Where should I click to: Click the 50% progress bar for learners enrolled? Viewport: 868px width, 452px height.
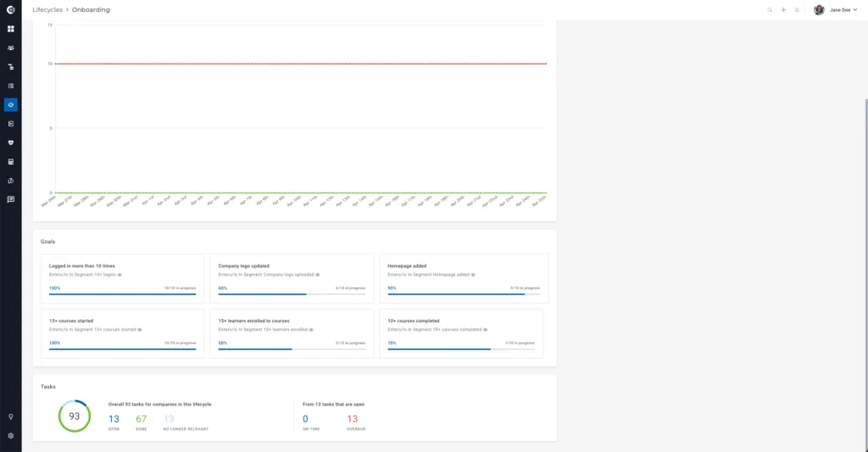[x=292, y=349]
